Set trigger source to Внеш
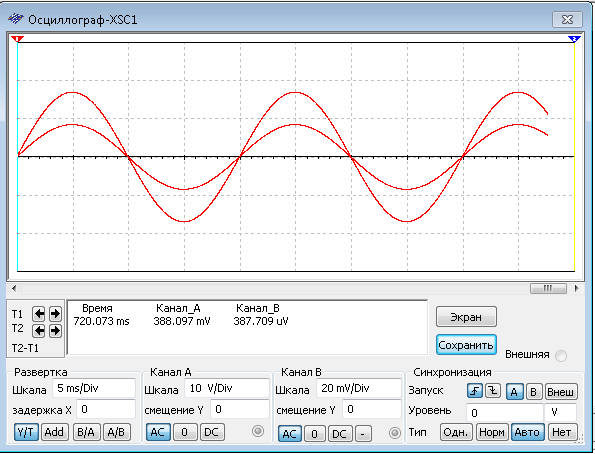This screenshot has width=595, height=454. point(561,392)
